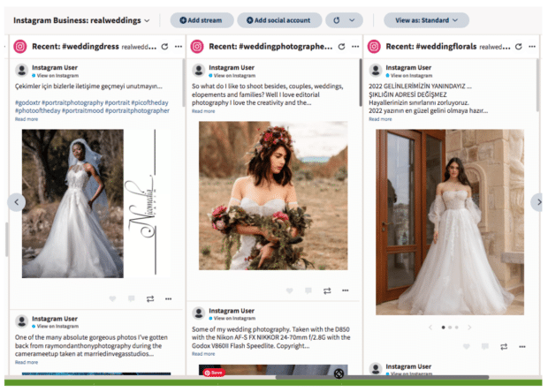Like the wedding dress post in first stream
548x392 pixels.
click(112, 298)
